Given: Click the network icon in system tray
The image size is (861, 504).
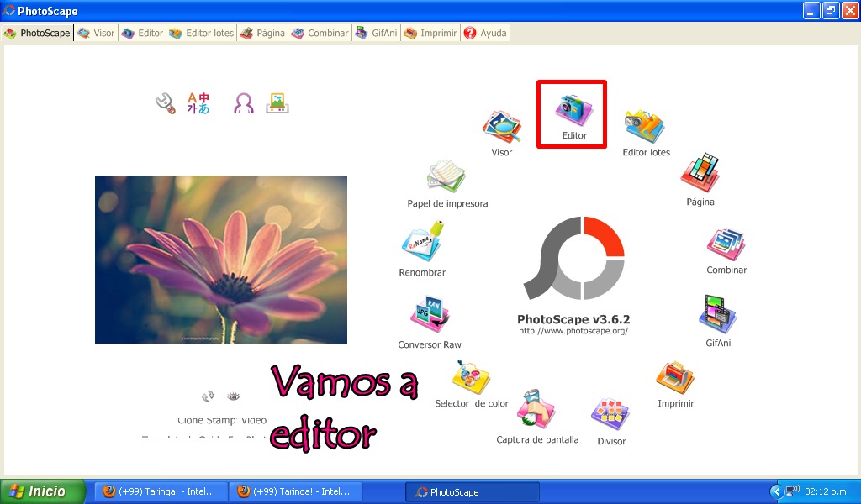Looking at the screenshot, I should pos(792,491).
